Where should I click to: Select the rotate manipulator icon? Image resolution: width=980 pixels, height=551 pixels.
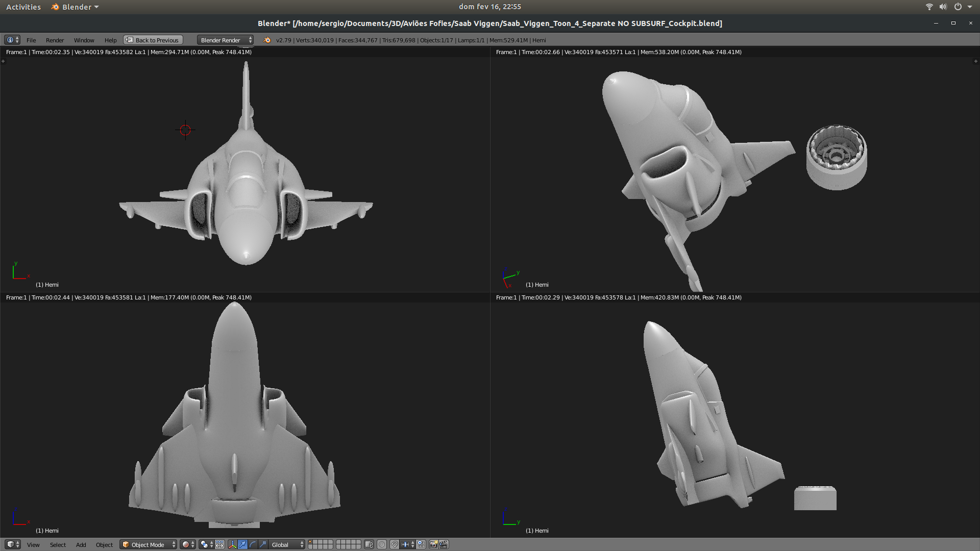coord(253,544)
